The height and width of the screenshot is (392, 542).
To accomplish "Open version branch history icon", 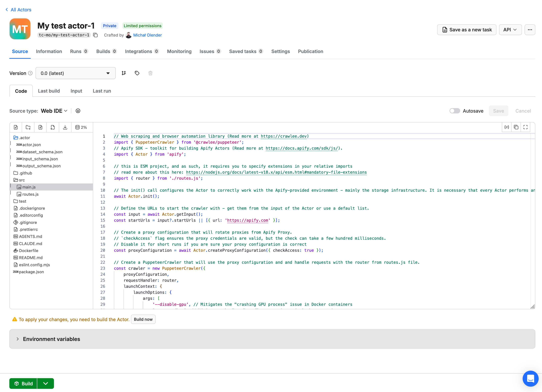I will pyautogui.click(x=124, y=73).
